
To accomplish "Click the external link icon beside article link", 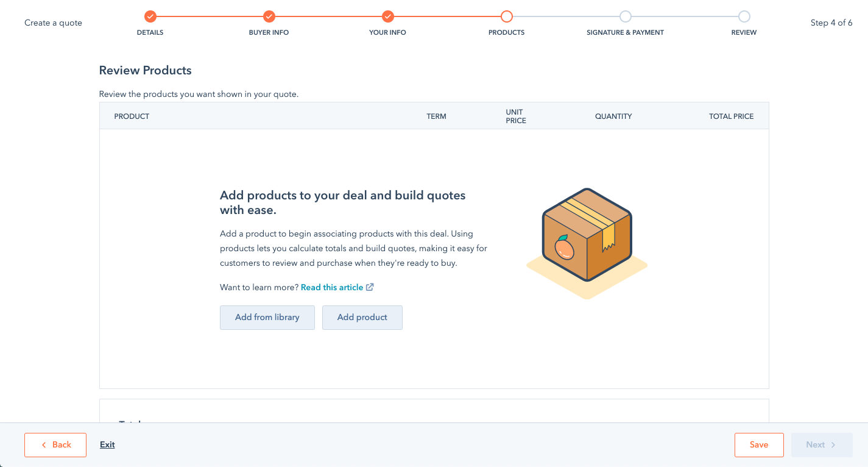I will (370, 287).
